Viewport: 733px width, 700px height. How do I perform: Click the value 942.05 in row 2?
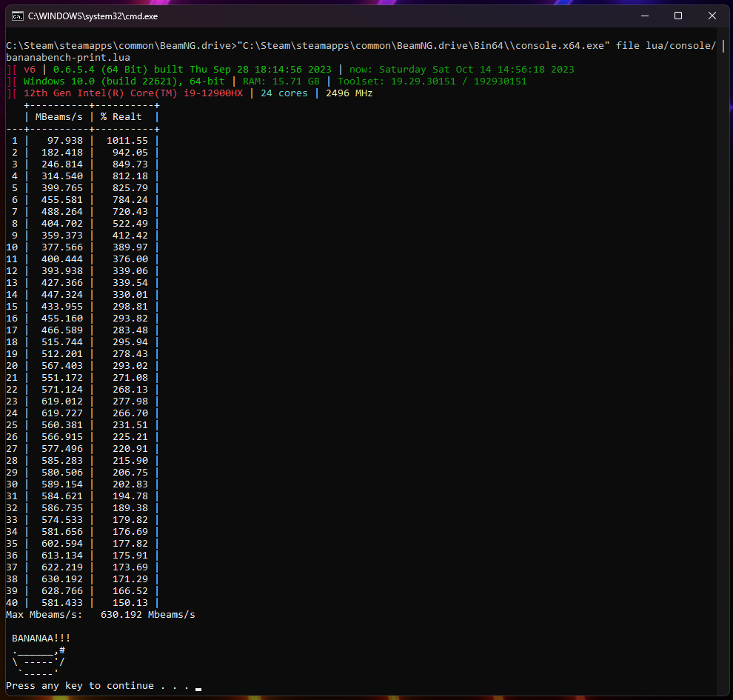click(130, 153)
